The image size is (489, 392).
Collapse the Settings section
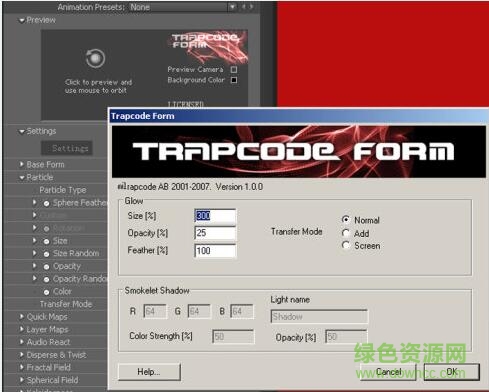pyautogui.click(x=22, y=131)
